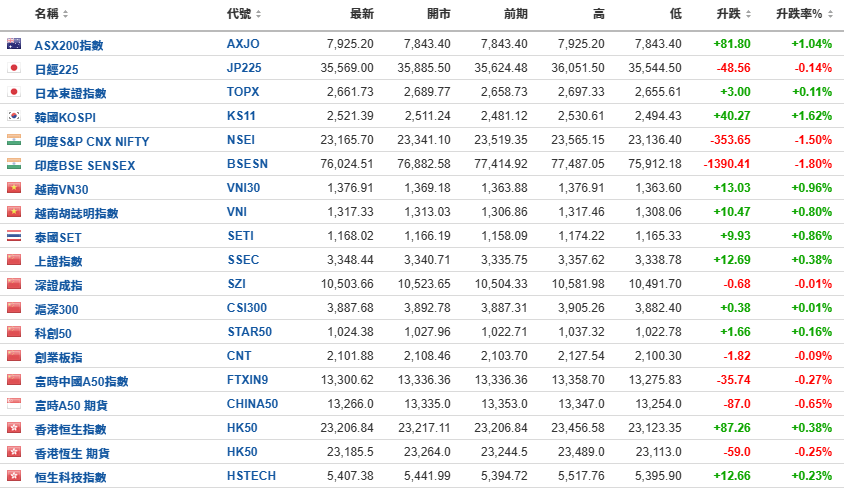
Task: Click the HSTECH ticker symbol
Action: click(x=251, y=476)
